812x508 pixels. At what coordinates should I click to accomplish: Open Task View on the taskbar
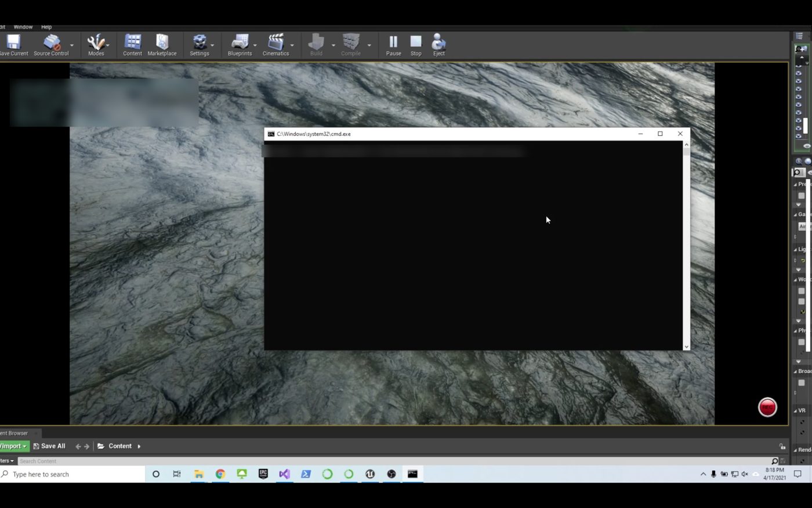click(x=177, y=474)
